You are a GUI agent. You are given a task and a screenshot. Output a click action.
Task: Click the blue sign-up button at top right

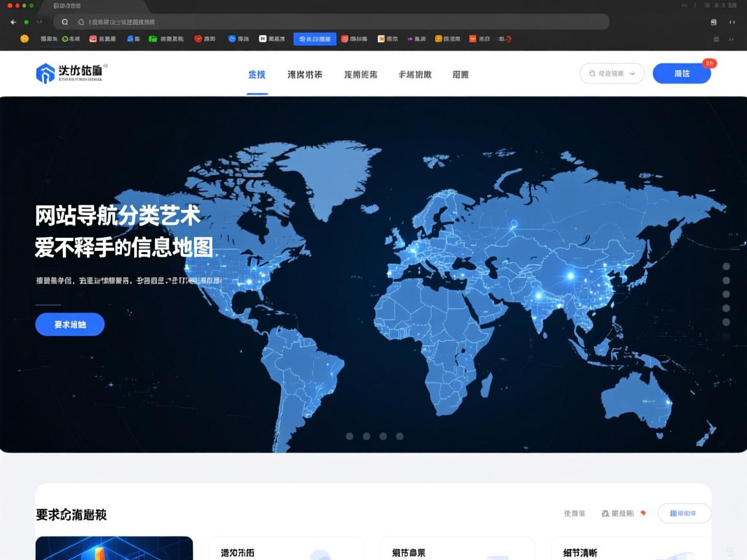pyautogui.click(x=682, y=73)
